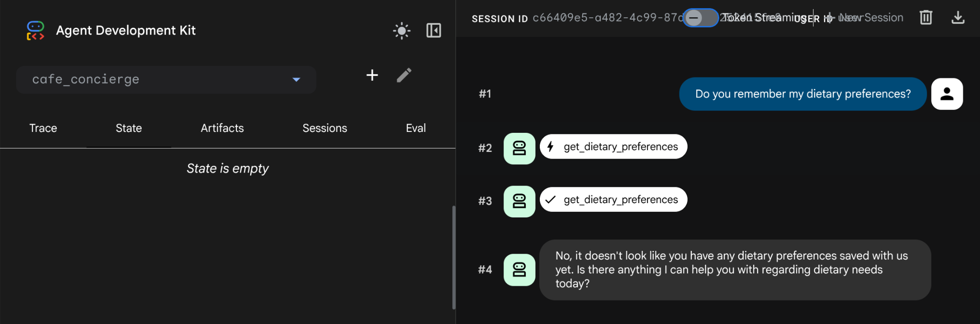Toggle the light/dark theme sun icon

tap(401, 31)
